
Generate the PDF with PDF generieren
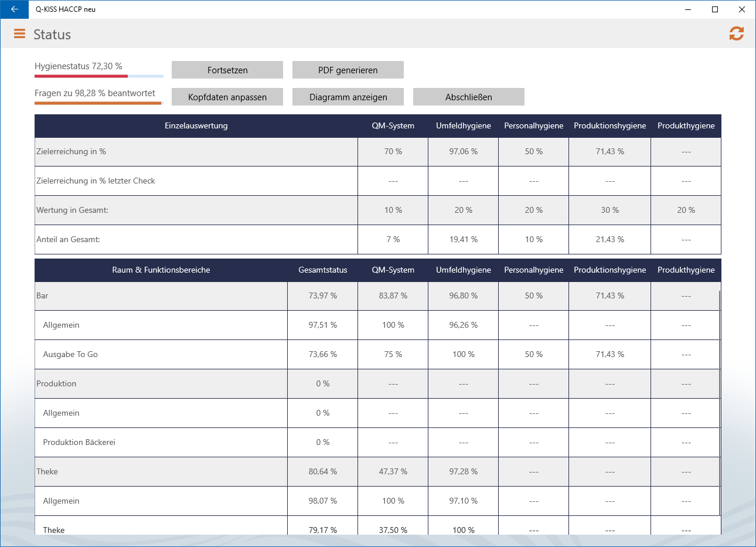point(348,70)
